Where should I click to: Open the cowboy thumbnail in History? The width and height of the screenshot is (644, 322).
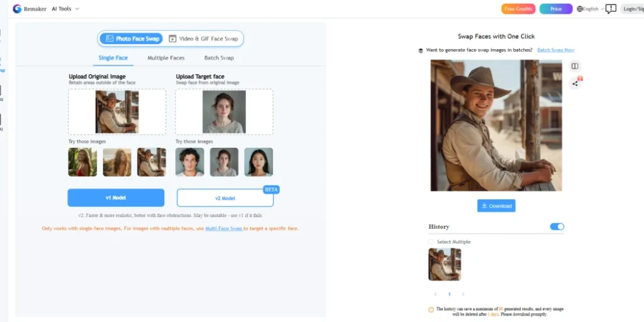click(x=445, y=264)
